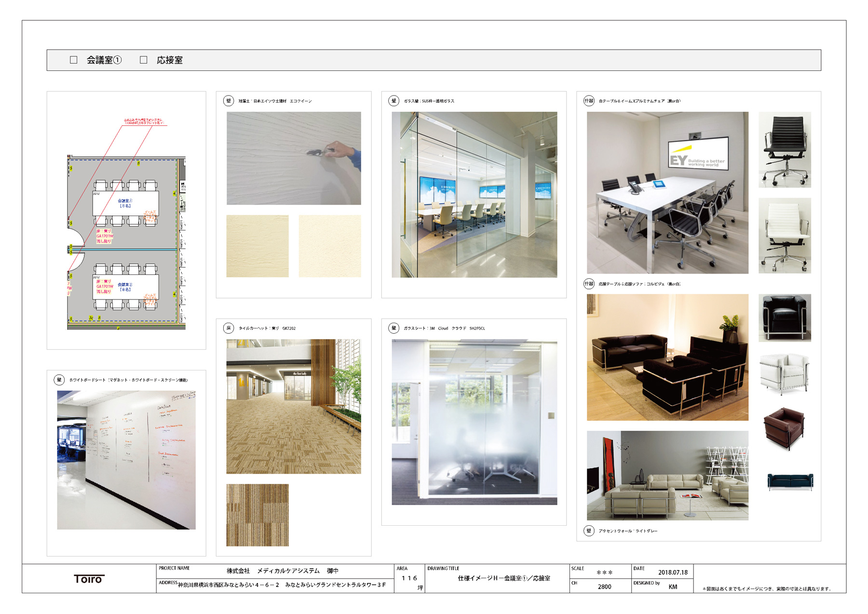Click the 壁 icon beside ホワイトボードシート label
Screen dimensions: 868x614
(x=59, y=380)
